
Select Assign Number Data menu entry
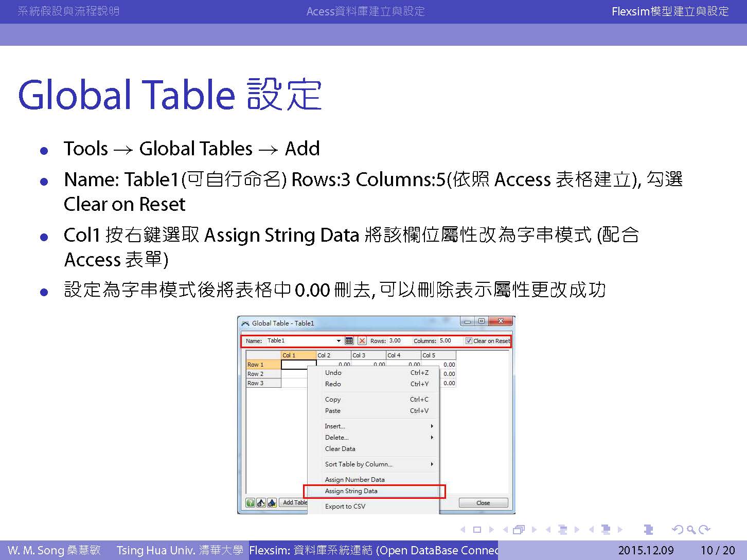point(354,480)
